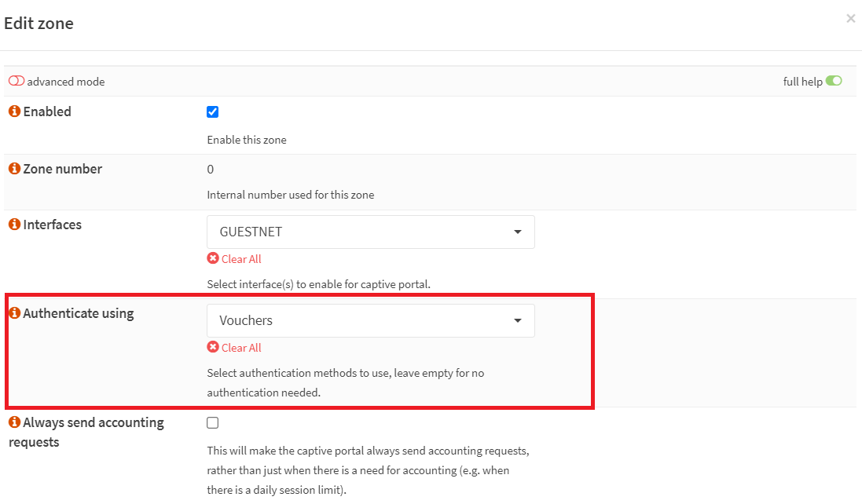Click the Edit zone dialog title
862x504 pixels.
39,24
